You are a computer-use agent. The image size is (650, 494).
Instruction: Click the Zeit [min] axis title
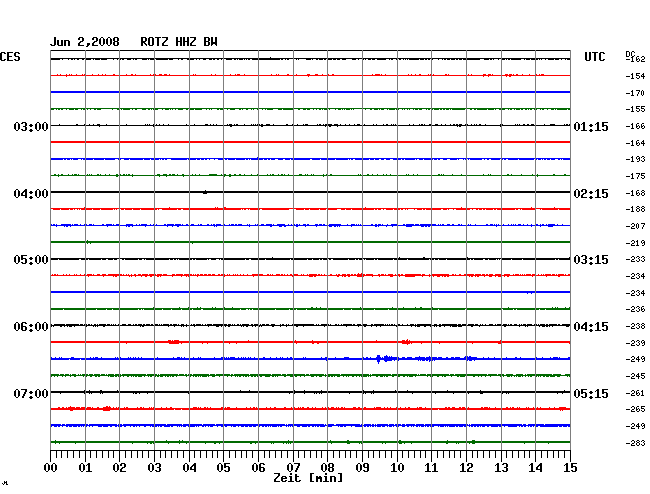[308, 478]
